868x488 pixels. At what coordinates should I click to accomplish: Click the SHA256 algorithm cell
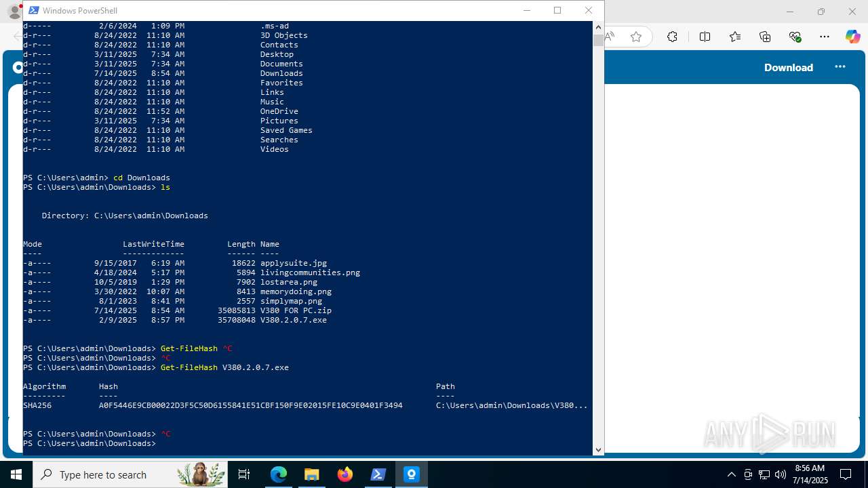[x=37, y=405]
